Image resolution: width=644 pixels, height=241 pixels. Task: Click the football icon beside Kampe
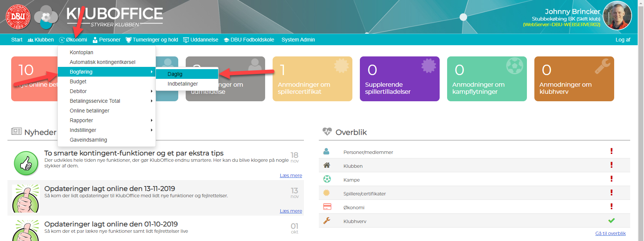point(327,179)
